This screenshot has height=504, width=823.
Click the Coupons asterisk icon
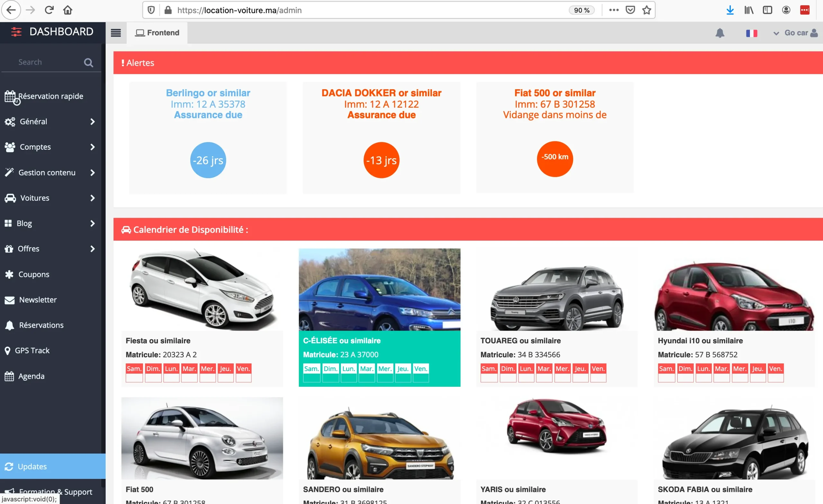[9, 274]
